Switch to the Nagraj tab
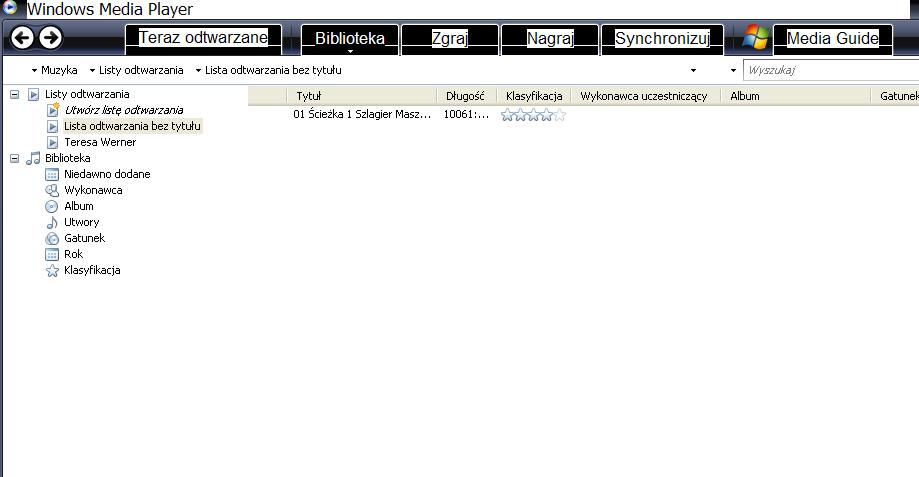This screenshot has height=477, width=919. click(550, 39)
